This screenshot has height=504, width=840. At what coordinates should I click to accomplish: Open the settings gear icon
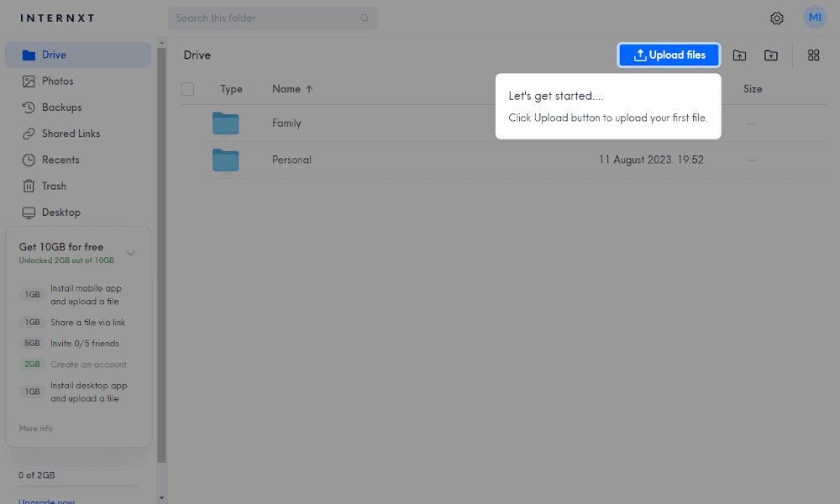777,18
